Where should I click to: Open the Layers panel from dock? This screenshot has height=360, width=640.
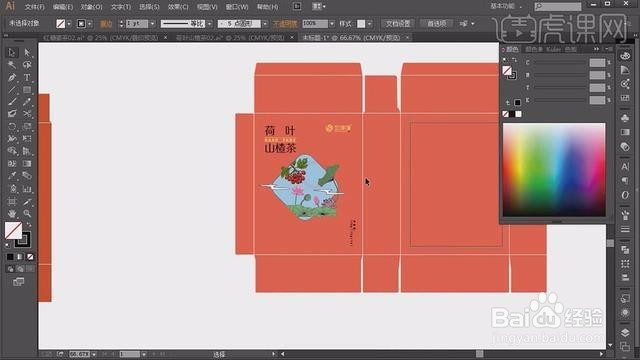pos(625,333)
